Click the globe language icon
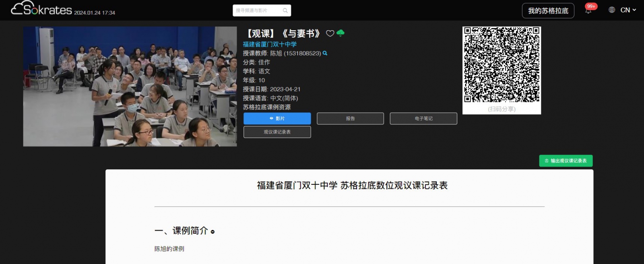644x264 pixels. click(x=612, y=10)
